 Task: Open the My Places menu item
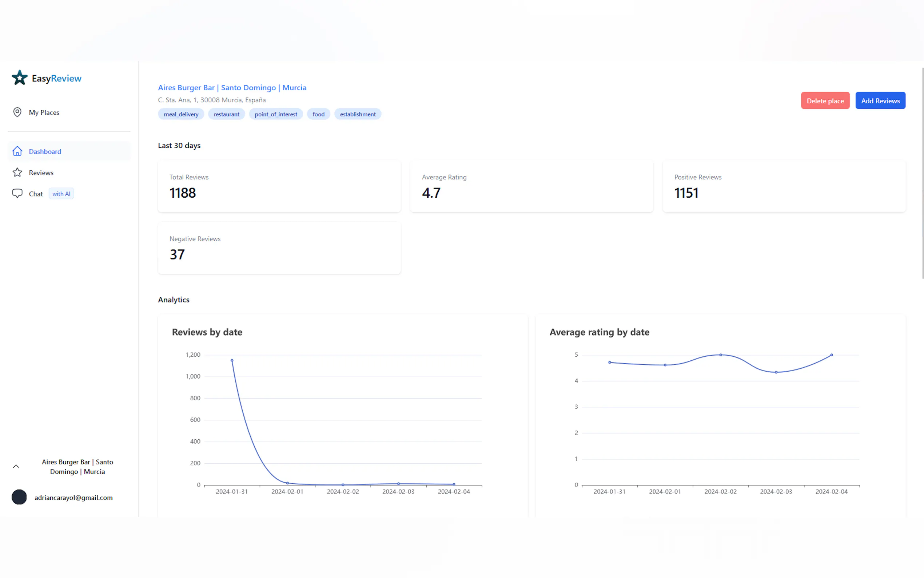[x=44, y=112]
